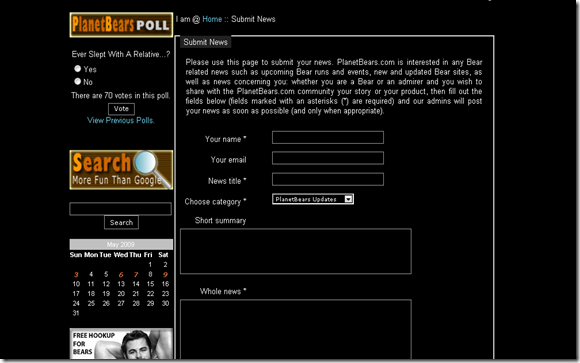Viewport: 580px width, 363px height.
Task: Focus the sidebar search text box
Action: (121, 209)
